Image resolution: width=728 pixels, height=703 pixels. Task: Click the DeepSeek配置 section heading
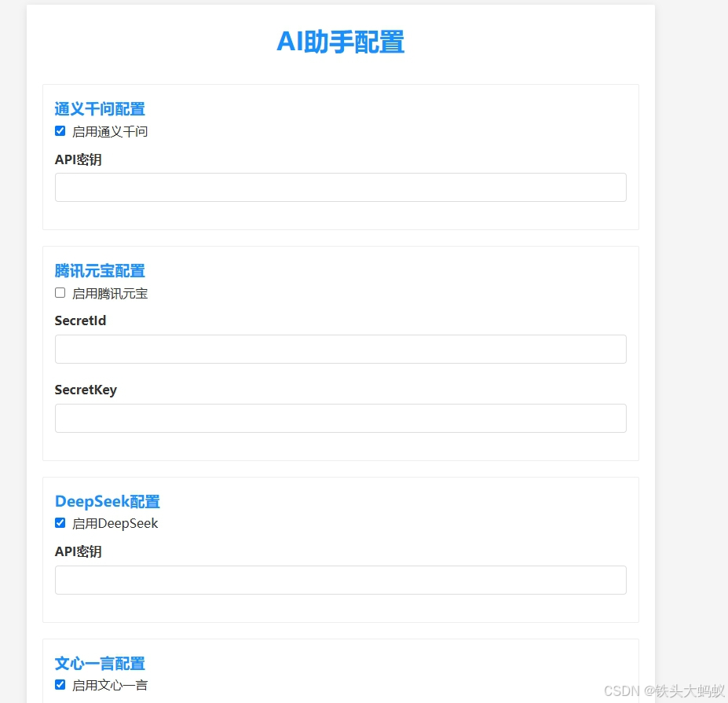click(108, 501)
